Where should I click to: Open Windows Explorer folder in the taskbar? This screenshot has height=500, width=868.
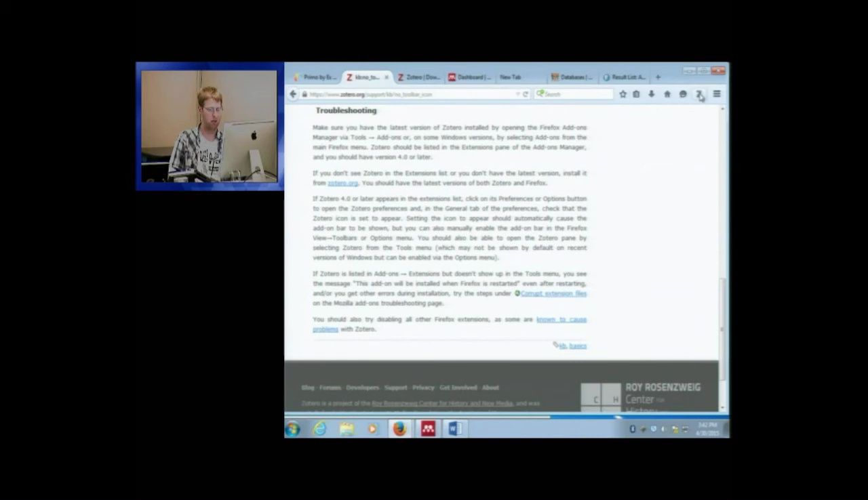347,429
